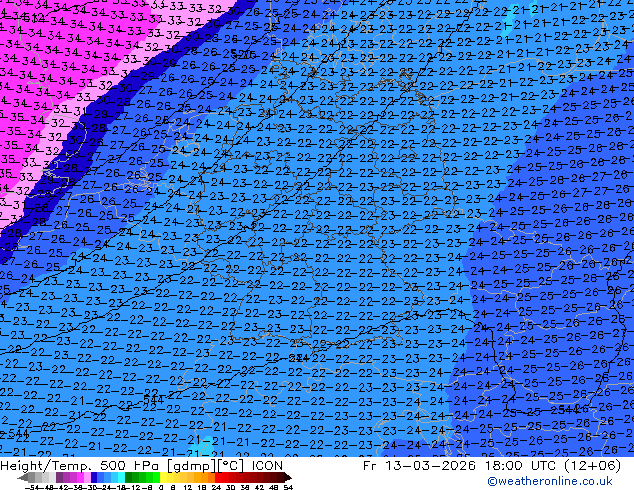Pick the cyan swatch in the temperature legend
634x490 pixels.
(121, 477)
